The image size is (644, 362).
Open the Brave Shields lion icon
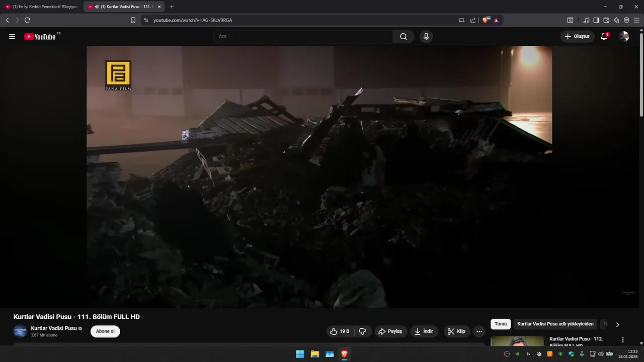point(486,20)
